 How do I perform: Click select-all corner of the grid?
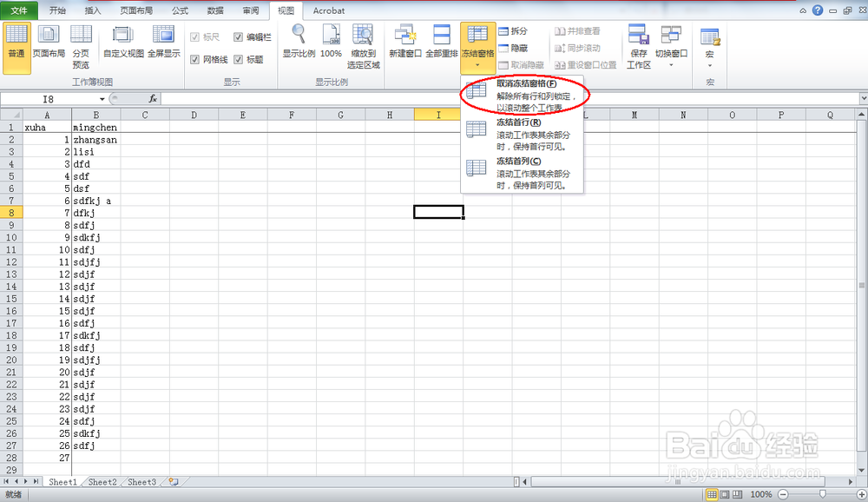pos(11,115)
